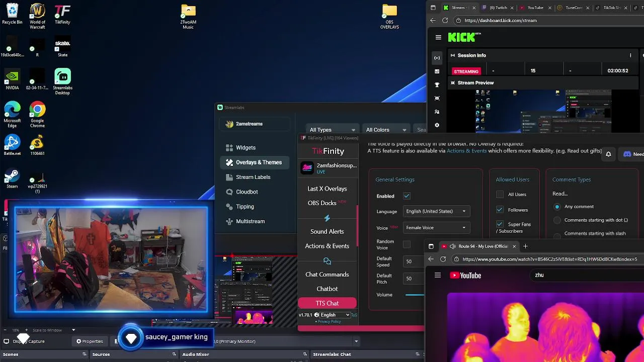Click Kick sidebar settings gear icon
Image resolution: width=644 pixels, height=362 pixels.
(437, 125)
